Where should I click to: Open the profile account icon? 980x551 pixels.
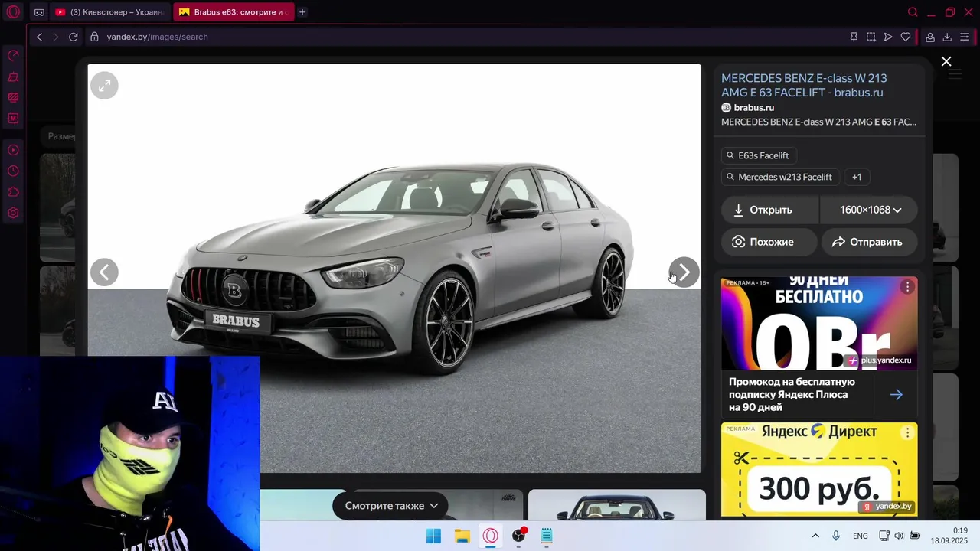[x=930, y=37]
